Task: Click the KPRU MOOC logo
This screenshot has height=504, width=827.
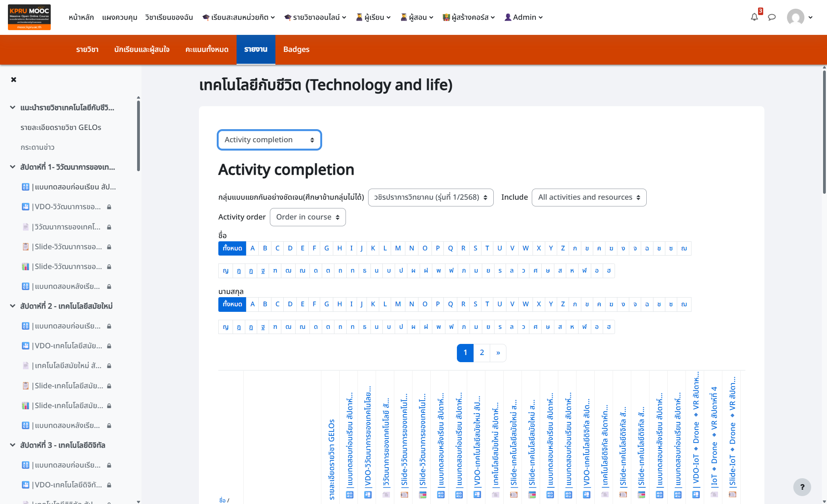Action: click(x=29, y=17)
